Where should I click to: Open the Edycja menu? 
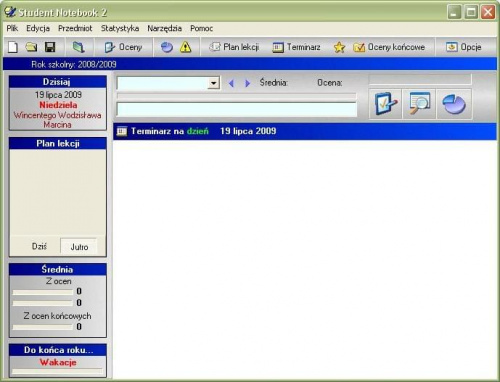(x=38, y=29)
